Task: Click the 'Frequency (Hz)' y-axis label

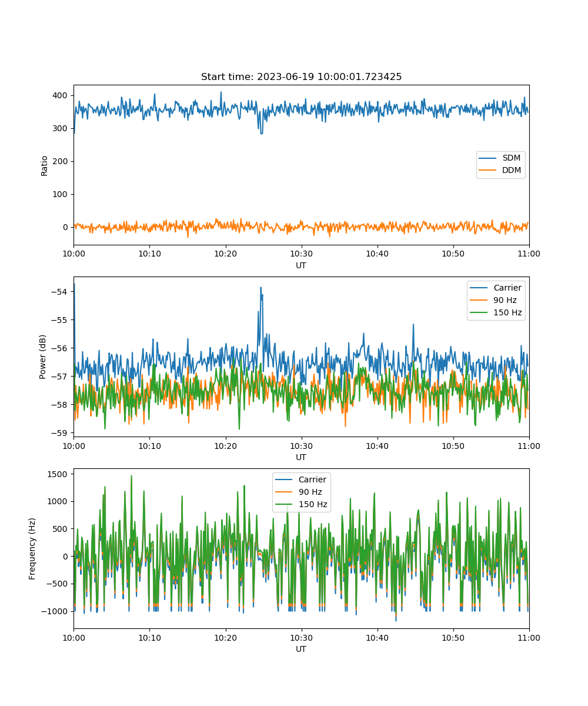Action: [x=32, y=549]
